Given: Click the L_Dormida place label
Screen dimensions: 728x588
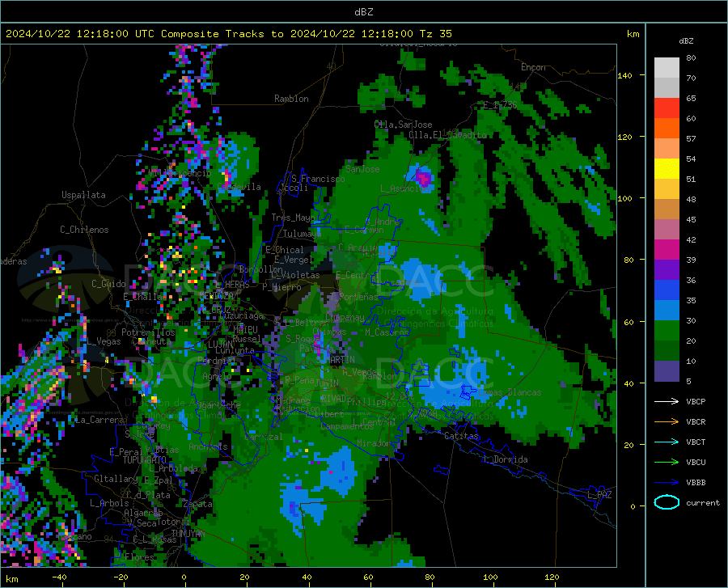Looking at the screenshot, I should pyautogui.click(x=505, y=459).
